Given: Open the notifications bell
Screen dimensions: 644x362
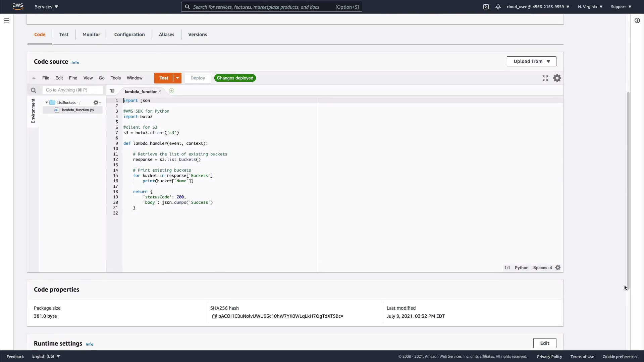Looking at the screenshot, I should point(498,7).
